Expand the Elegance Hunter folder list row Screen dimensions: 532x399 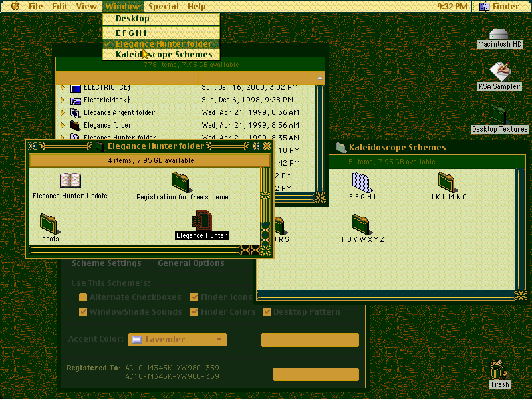tap(63, 137)
